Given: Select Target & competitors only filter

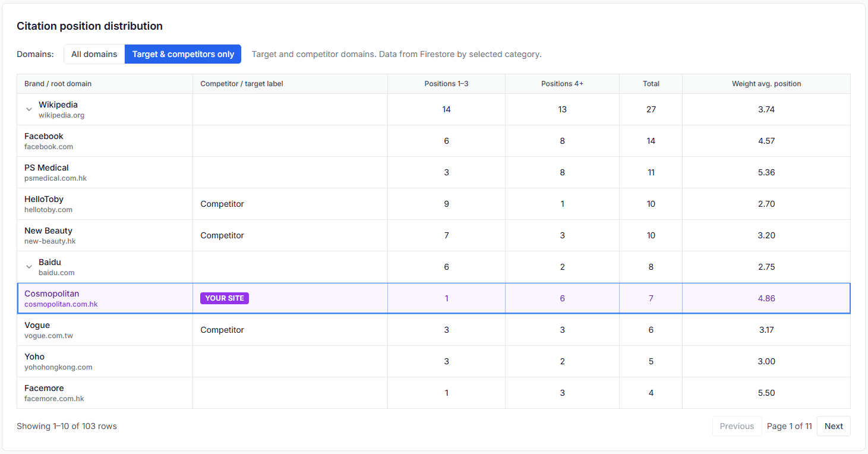Looking at the screenshot, I should 183,54.
